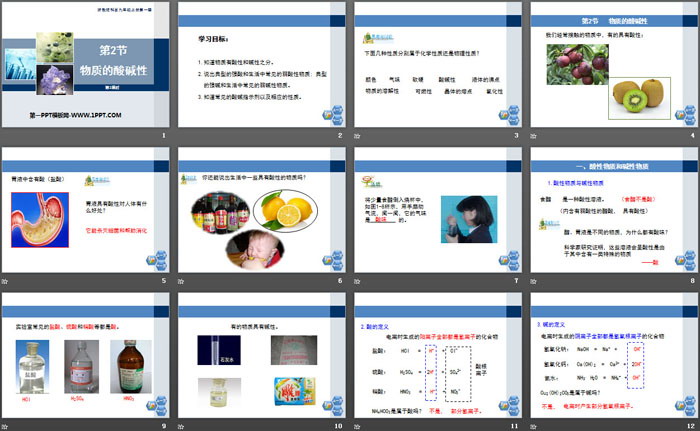The image size is (700, 431).
Task: Select slide 6 thumbnail with lemons and baby
Action: pos(262,210)
